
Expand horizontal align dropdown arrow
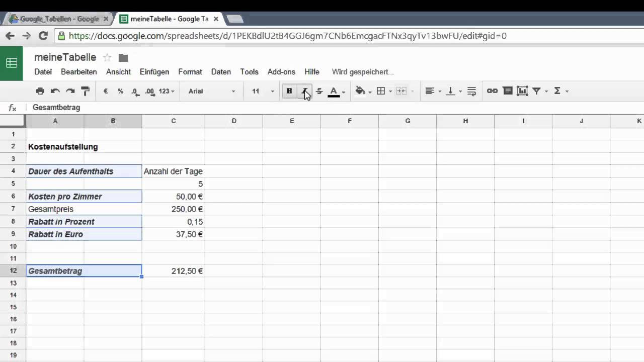(439, 92)
